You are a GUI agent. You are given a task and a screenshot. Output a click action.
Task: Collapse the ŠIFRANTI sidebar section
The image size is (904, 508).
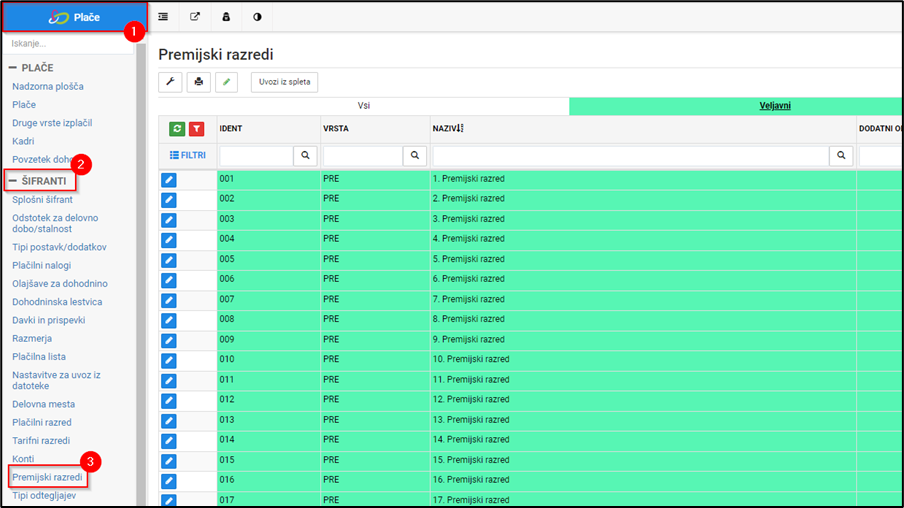coord(38,181)
